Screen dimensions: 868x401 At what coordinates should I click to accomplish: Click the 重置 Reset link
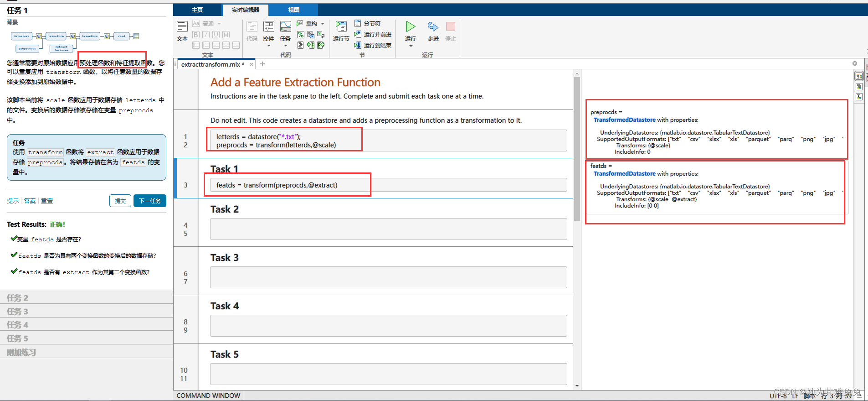[x=47, y=201]
